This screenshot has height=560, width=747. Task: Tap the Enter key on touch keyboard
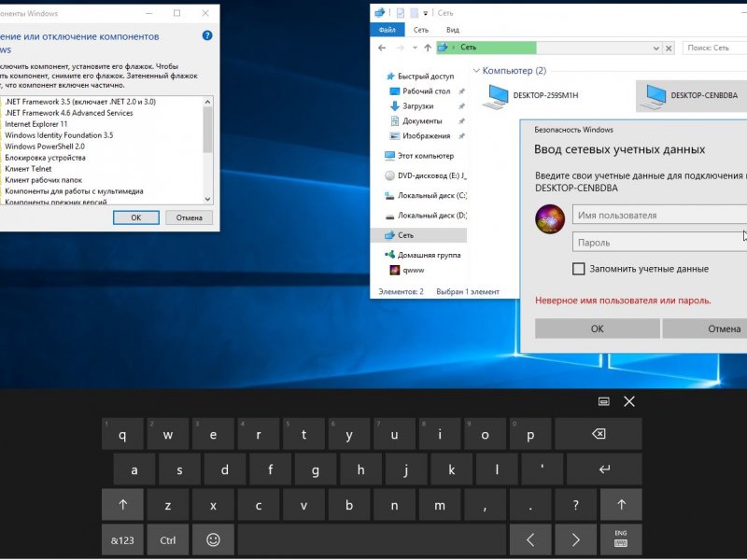click(x=604, y=469)
